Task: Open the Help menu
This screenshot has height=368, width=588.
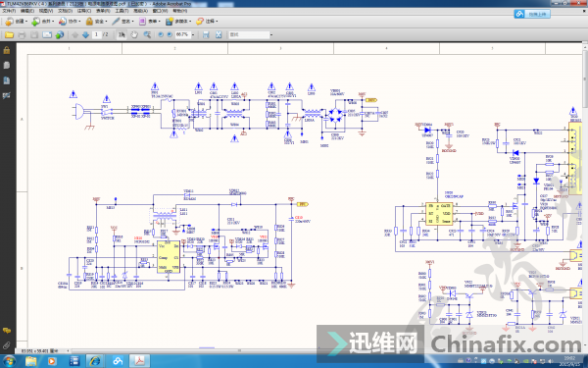Action: [x=180, y=11]
